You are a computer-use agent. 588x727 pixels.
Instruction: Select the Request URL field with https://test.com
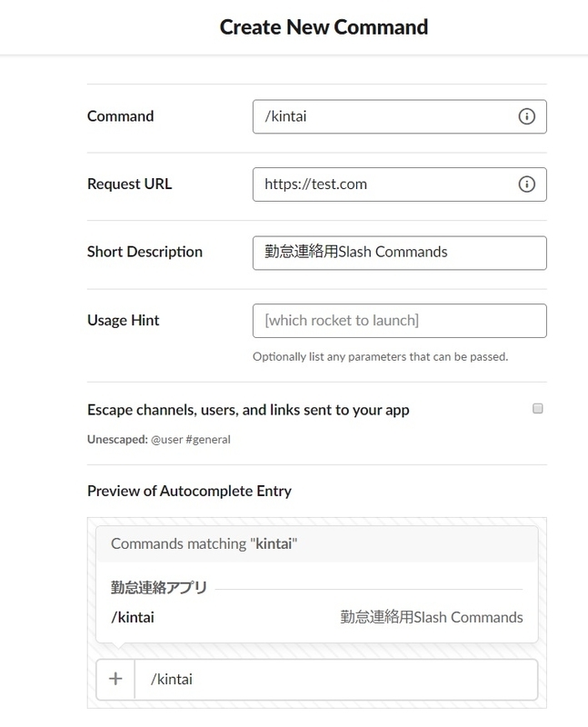coord(399,184)
